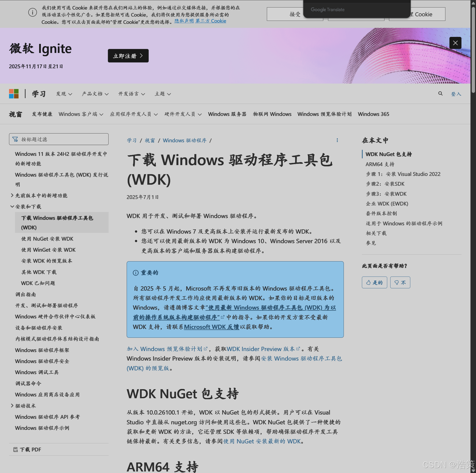476x473 pixels.
Task: Click the 学习 breadcrumb link
Action: click(132, 141)
